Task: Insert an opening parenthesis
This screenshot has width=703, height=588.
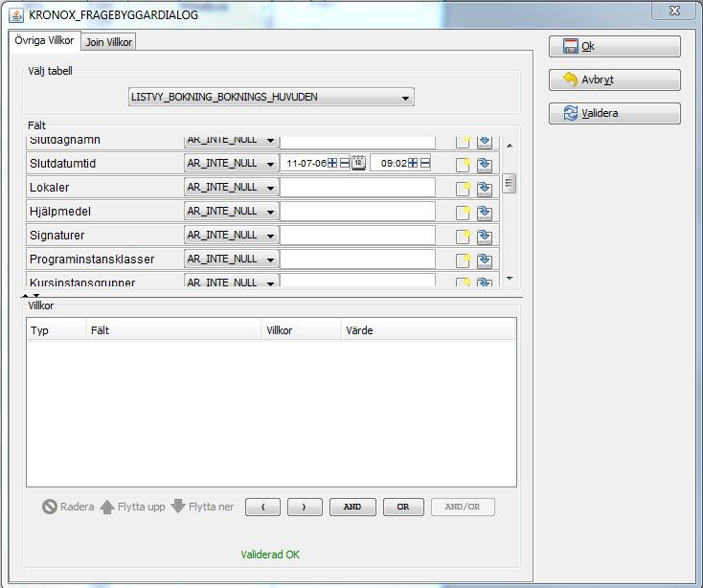Action: point(262,507)
